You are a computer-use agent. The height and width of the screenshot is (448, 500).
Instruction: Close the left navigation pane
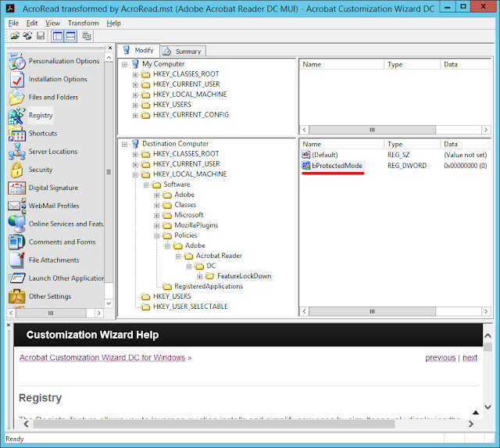[110, 48]
